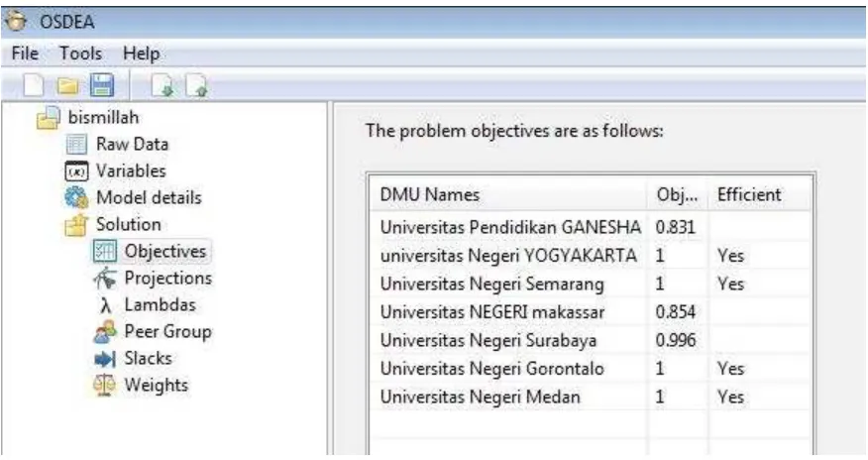Click the Projections icon

coord(105,278)
